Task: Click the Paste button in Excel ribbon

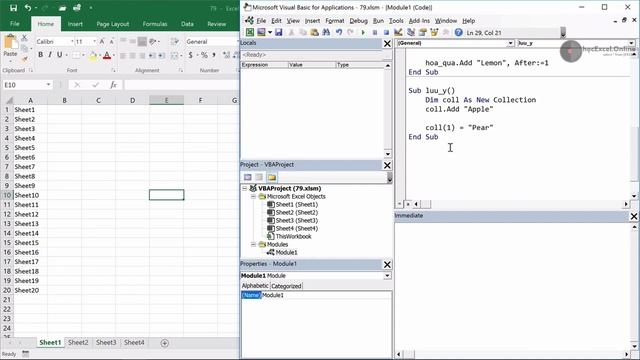Action: pyautogui.click(x=10, y=46)
